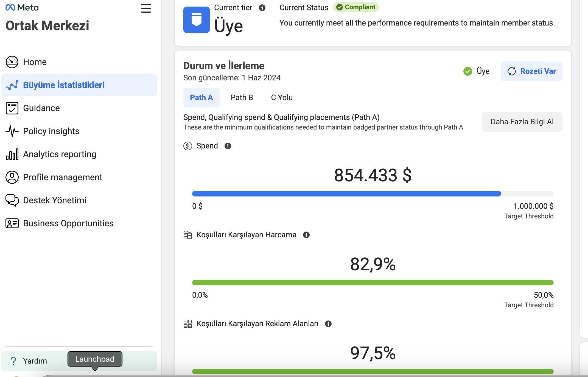Click the refresh icon in Rozeti Var

[512, 71]
